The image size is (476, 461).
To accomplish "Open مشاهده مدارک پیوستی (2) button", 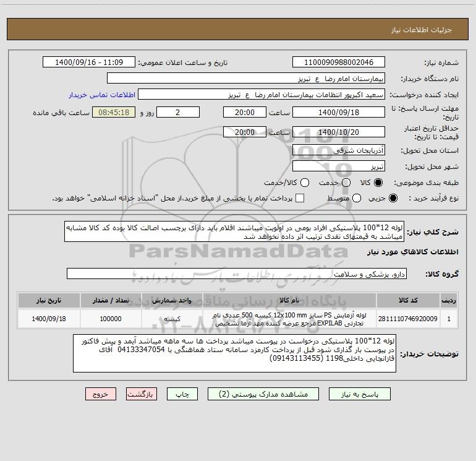I will pyautogui.click(x=263, y=394).
